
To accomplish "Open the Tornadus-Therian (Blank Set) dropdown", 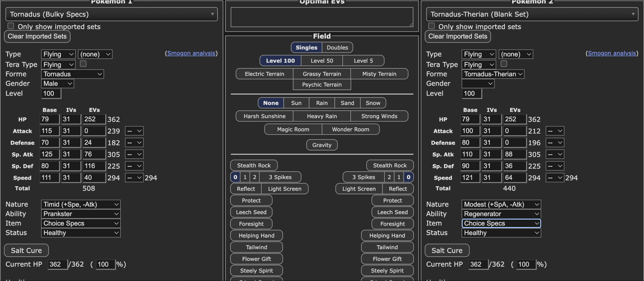I will point(532,14).
